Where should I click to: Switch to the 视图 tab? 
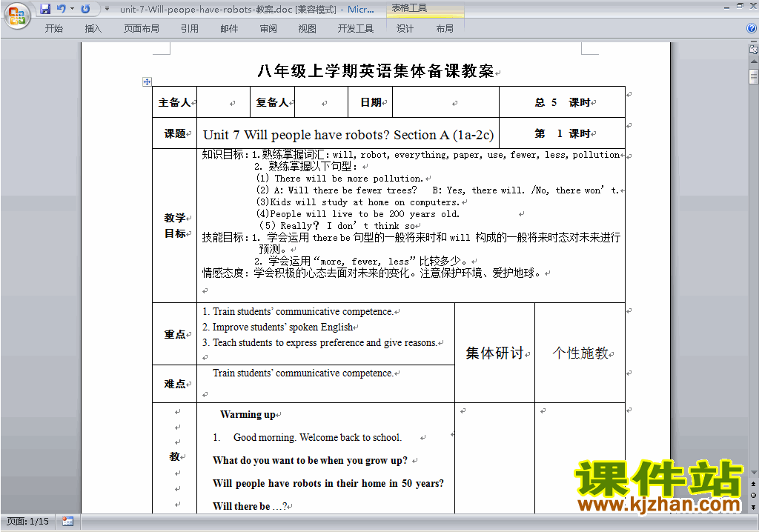point(307,29)
